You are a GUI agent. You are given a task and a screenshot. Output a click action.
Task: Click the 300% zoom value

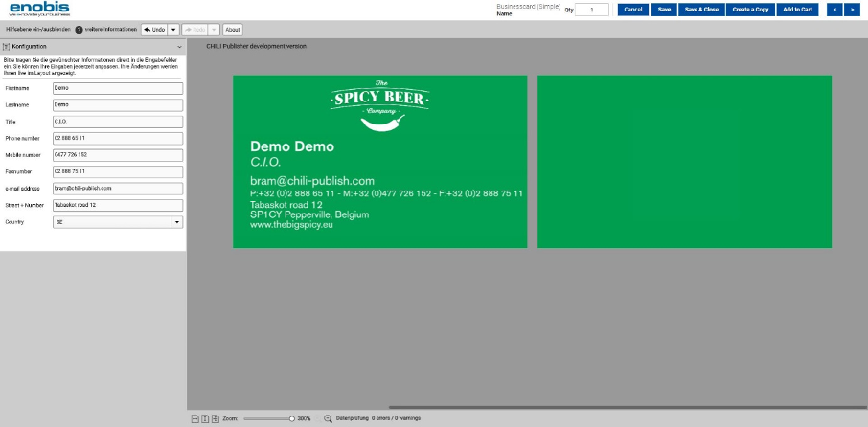click(x=304, y=419)
